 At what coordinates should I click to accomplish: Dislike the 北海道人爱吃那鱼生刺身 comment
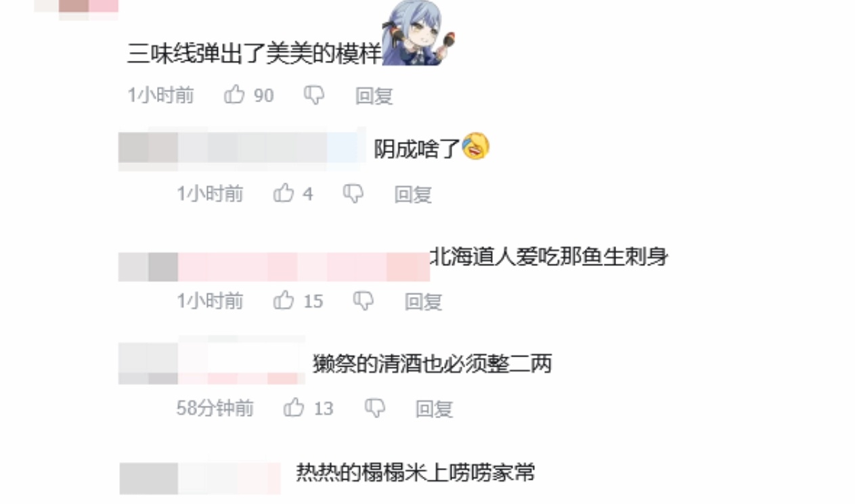(364, 300)
